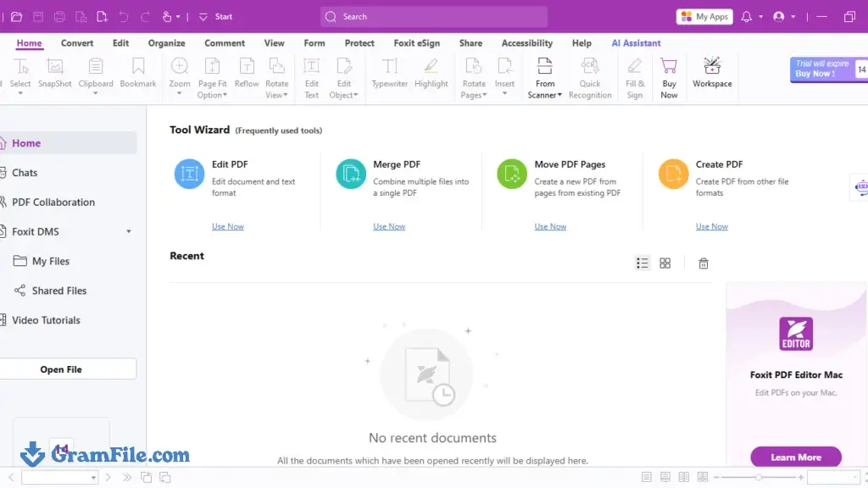Open Chats in the sidebar
868x488 pixels.
pyautogui.click(x=25, y=173)
